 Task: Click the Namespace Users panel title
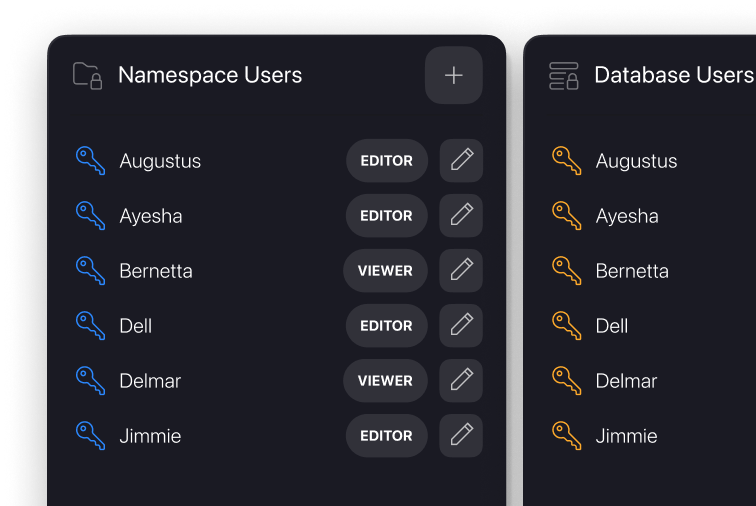pyautogui.click(x=210, y=75)
